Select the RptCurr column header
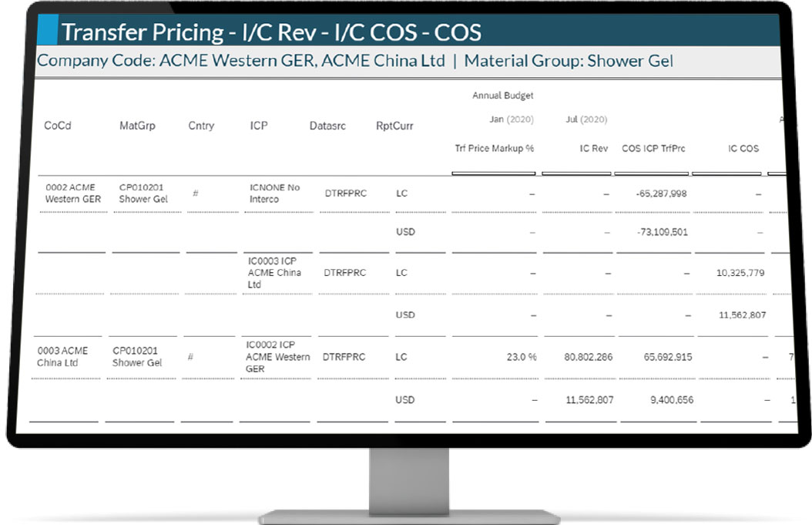Image resolution: width=812 pixels, height=525 pixels. pyautogui.click(x=394, y=126)
